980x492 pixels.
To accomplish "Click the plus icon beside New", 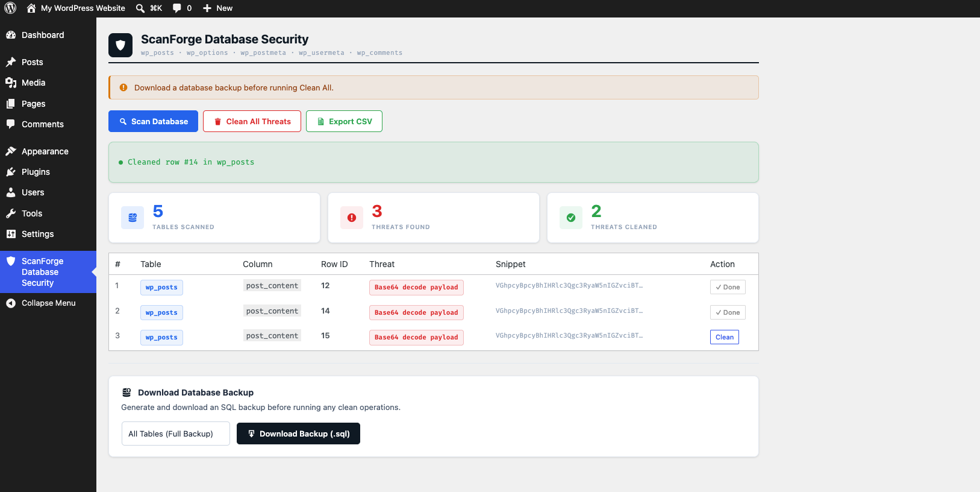I will click(x=207, y=8).
